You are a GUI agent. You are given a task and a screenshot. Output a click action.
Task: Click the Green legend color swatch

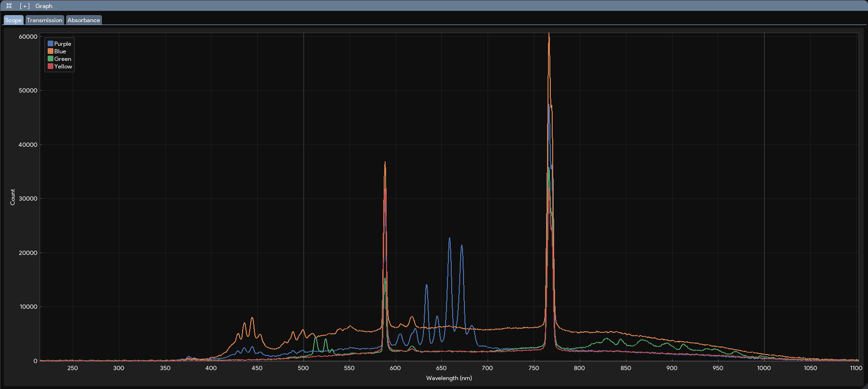(51, 59)
